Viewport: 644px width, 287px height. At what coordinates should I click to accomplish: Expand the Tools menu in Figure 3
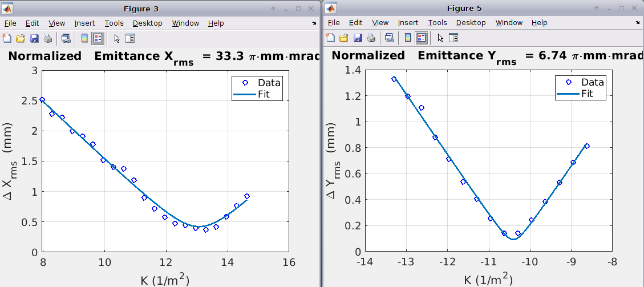tap(114, 23)
